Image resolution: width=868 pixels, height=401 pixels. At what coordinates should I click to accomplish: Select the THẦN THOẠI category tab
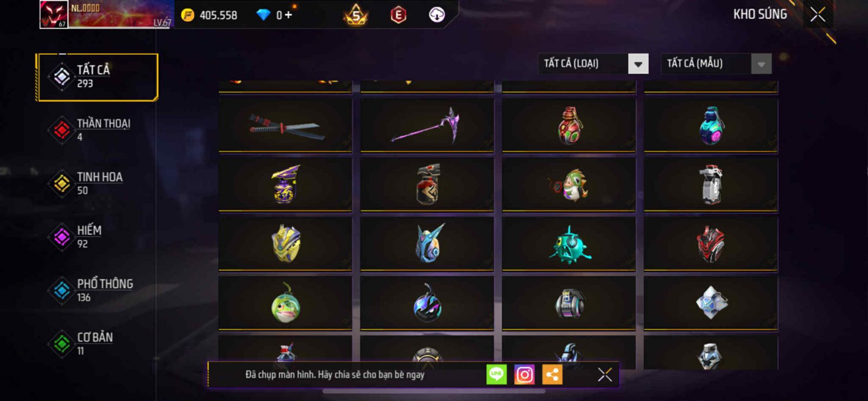[x=98, y=130]
